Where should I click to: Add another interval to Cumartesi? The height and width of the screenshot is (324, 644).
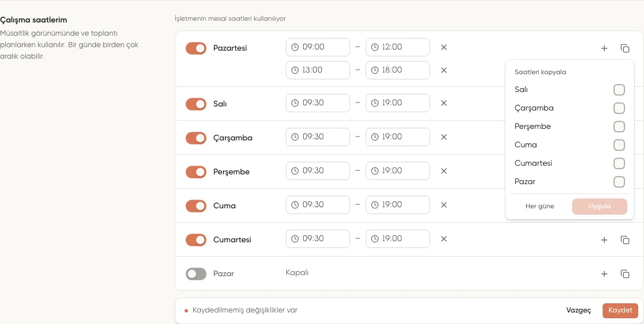pyautogui.click(x=604, y=240)
